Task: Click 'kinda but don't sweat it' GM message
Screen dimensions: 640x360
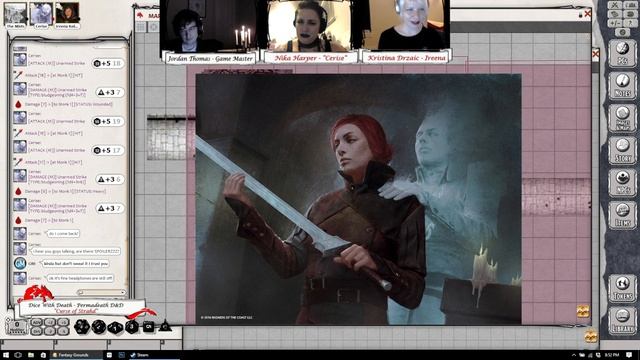Action: (x=76, y=264)
